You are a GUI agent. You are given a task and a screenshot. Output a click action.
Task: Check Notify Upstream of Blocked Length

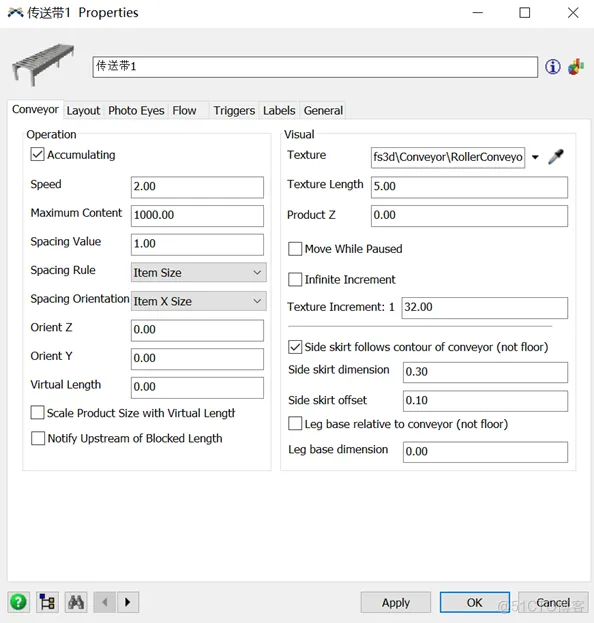[38, 439]
